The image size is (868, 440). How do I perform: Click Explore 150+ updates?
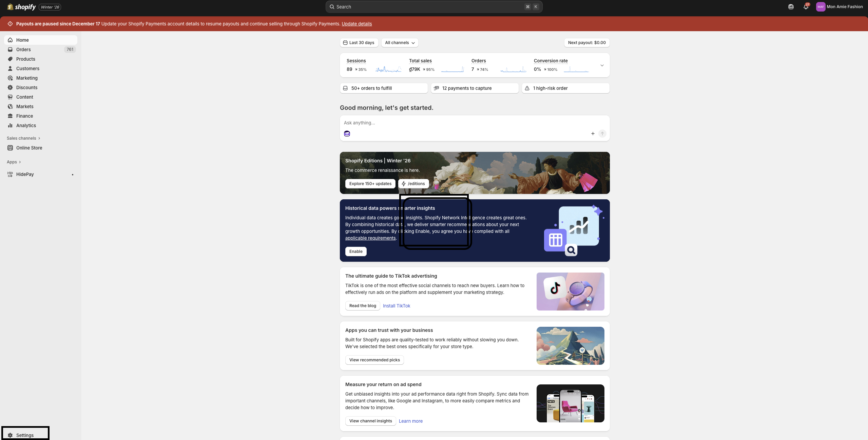tap(370, 183)
